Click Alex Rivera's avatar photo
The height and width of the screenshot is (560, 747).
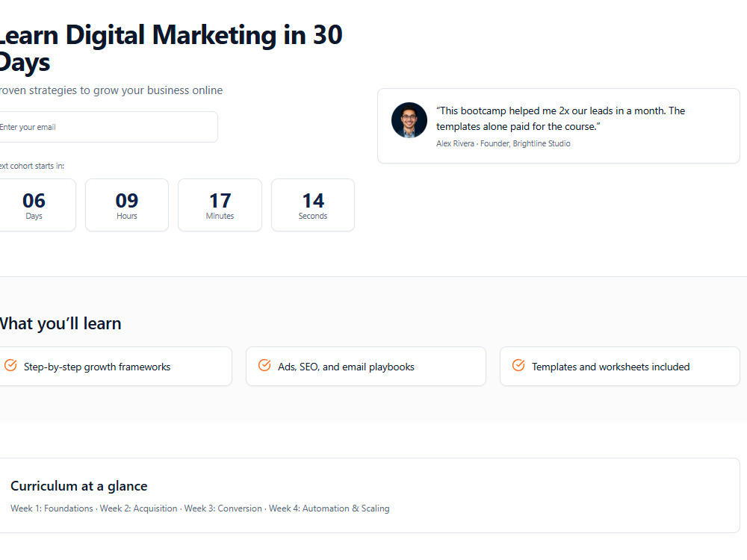tap(409, 120)
